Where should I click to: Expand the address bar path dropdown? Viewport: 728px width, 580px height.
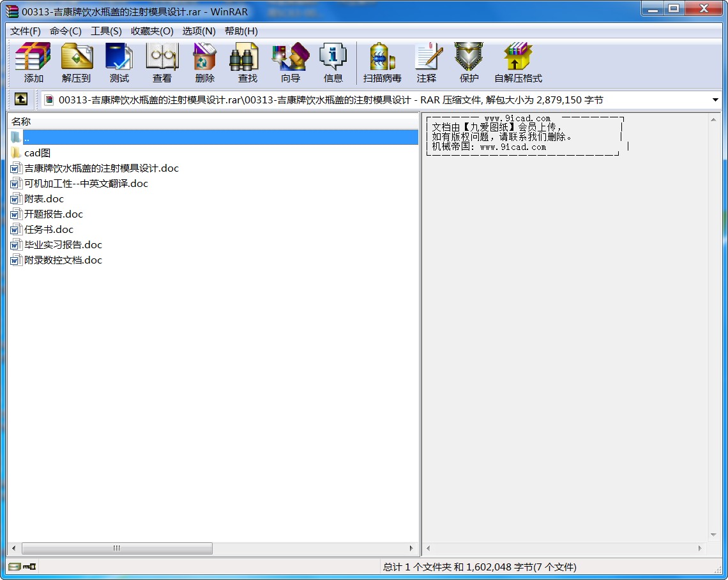click(x=715, y=100)
